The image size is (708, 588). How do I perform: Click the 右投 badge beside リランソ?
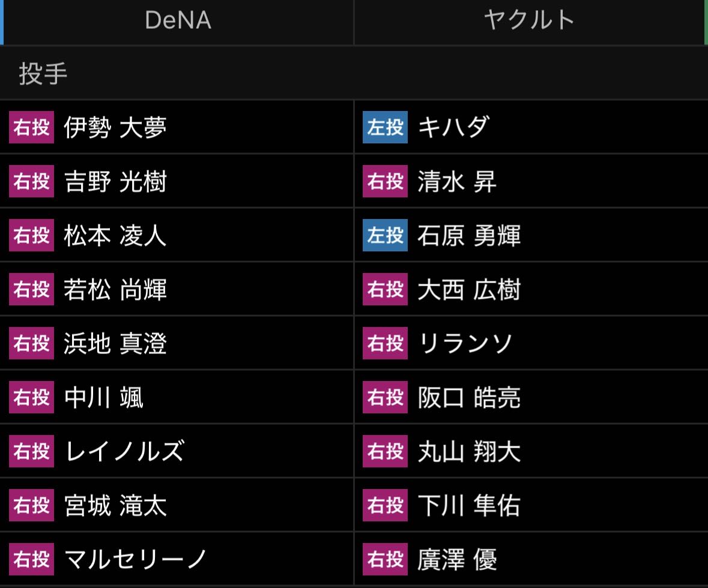(x=385, y=343)
